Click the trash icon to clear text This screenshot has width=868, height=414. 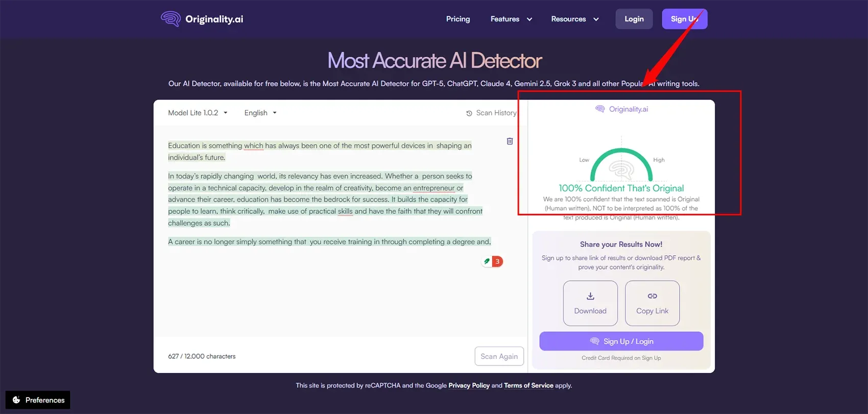coord(510,141)
